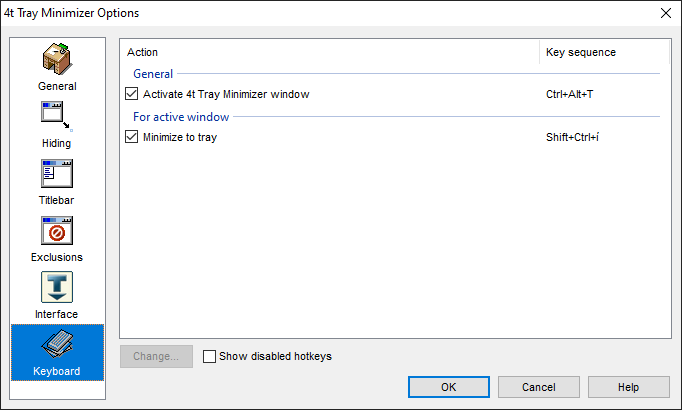Click the Key sequence column header
The width and height of the screenshot is (682, 410).
(605, 52)
